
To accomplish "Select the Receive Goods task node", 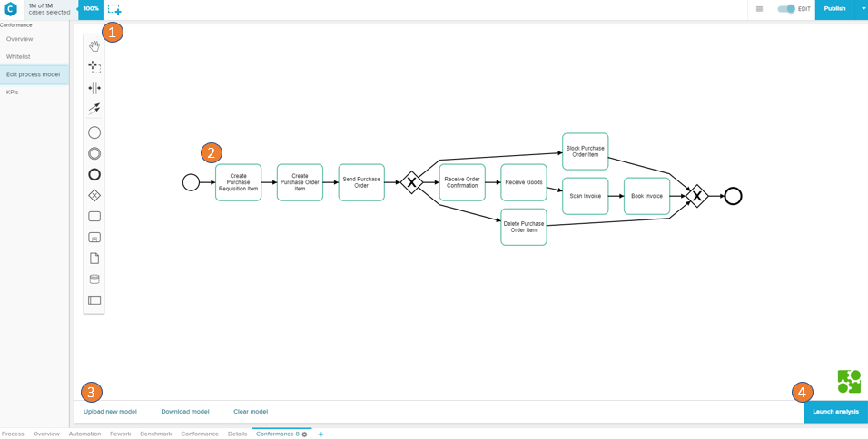I will pos(524,182).
